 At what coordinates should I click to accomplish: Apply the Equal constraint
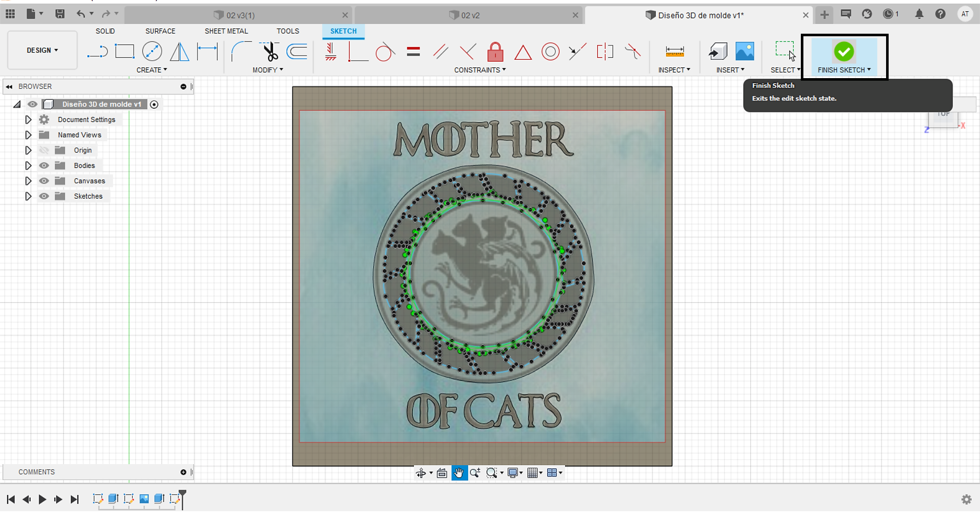click(x=413, y=52)
